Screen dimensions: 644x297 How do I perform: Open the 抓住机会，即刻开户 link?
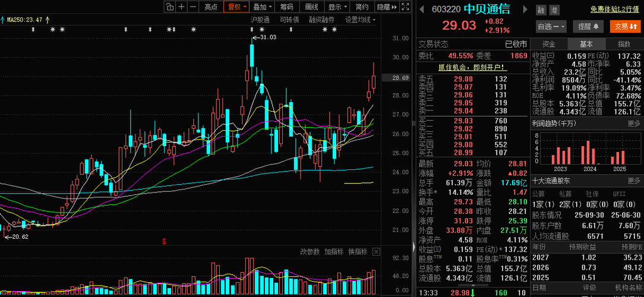pos(472,67)
